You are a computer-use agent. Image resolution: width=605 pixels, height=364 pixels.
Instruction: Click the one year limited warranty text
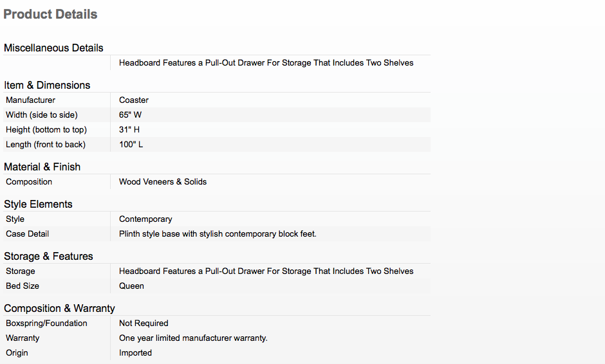pyautogui.click(x=193, y=338)
